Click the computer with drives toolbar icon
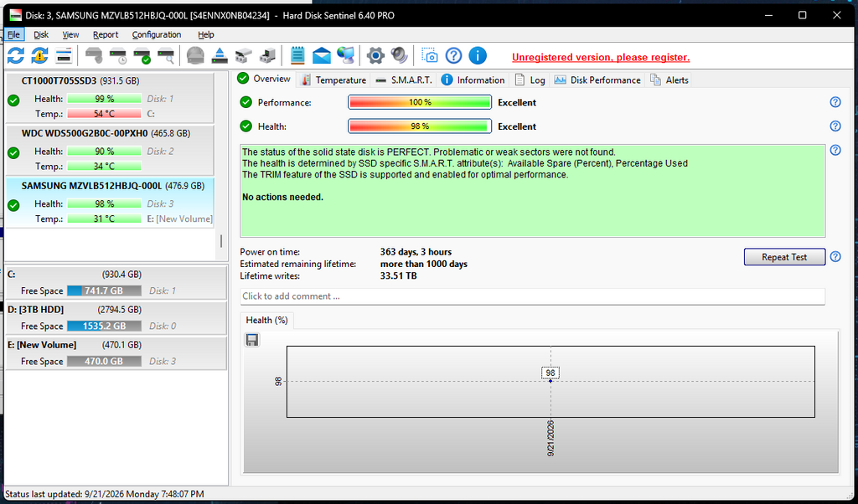 pos(267,55)
